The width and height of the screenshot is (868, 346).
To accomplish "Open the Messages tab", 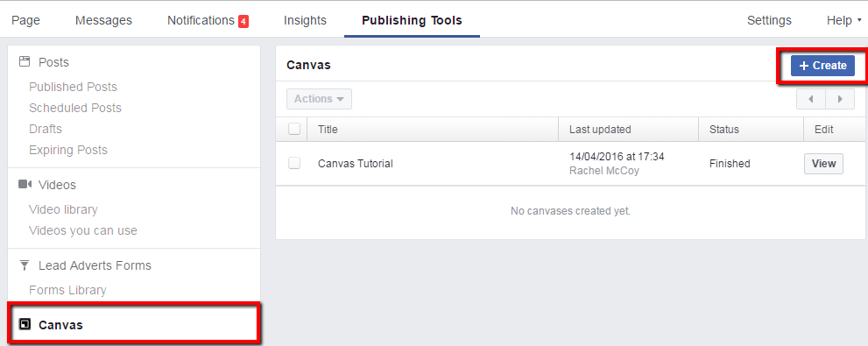I will (103, 20).
